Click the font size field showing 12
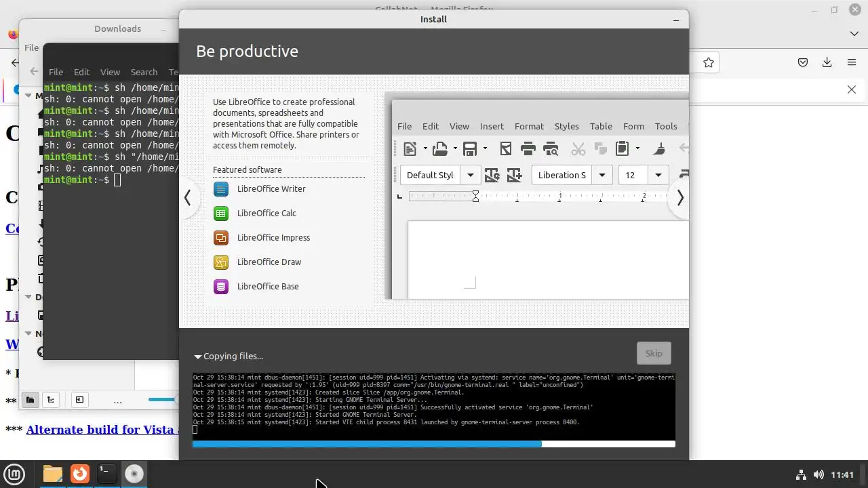The width and height of the screenshot is (868, 488). click(633, 176)
